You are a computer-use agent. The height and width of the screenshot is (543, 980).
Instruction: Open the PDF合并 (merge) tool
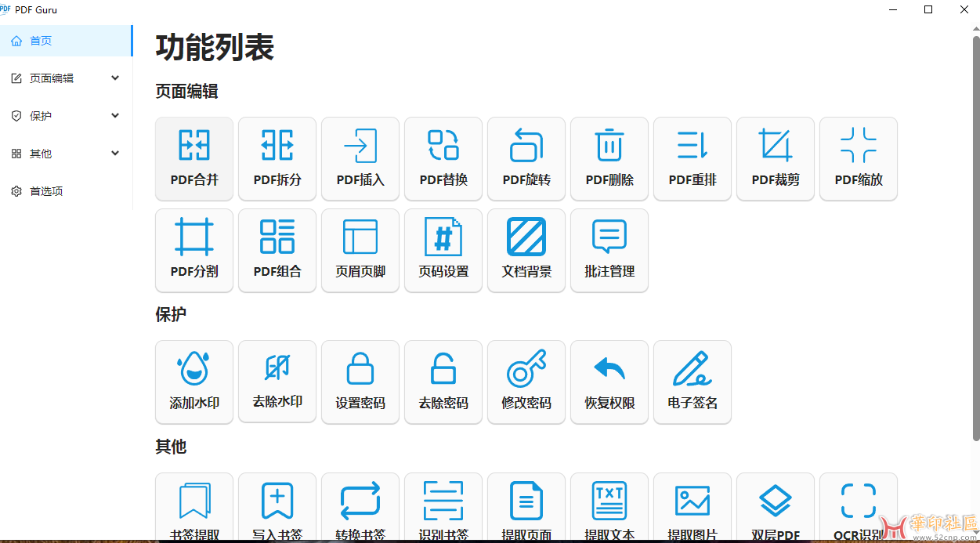(194, 159)
